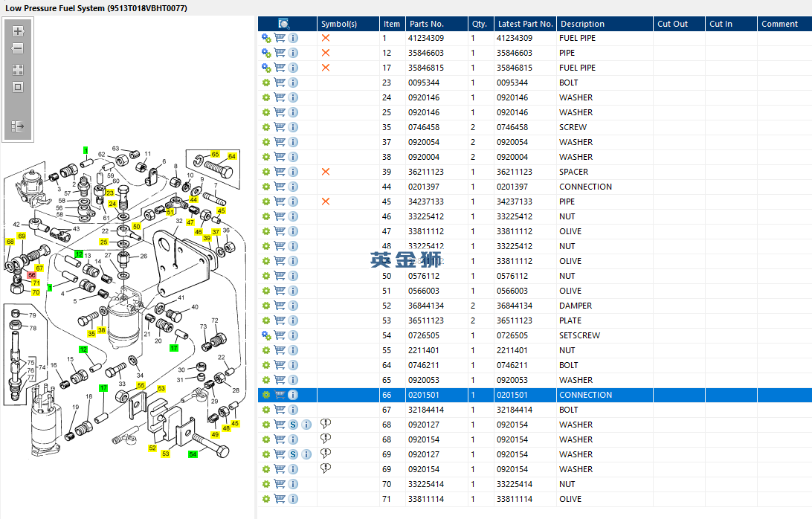812x519 pixels.
Task: Select callout 64 in the diagram
Action: pos(232,156)
